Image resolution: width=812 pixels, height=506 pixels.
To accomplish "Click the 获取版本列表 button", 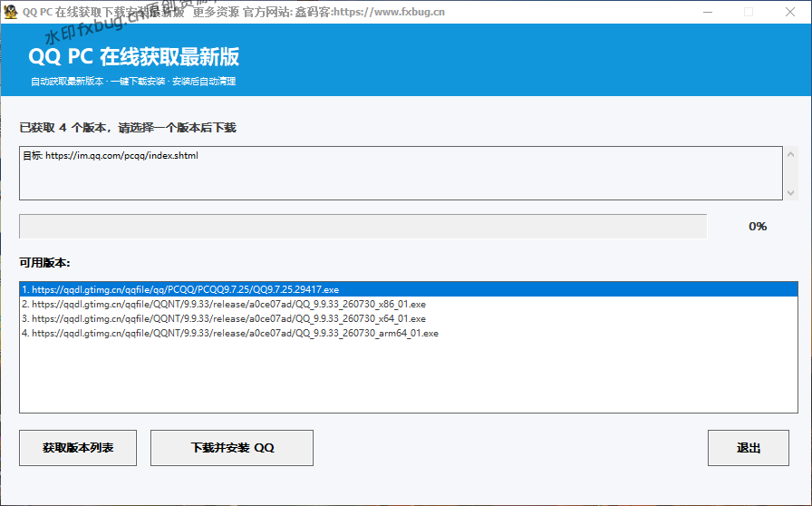I will [78, 448].
